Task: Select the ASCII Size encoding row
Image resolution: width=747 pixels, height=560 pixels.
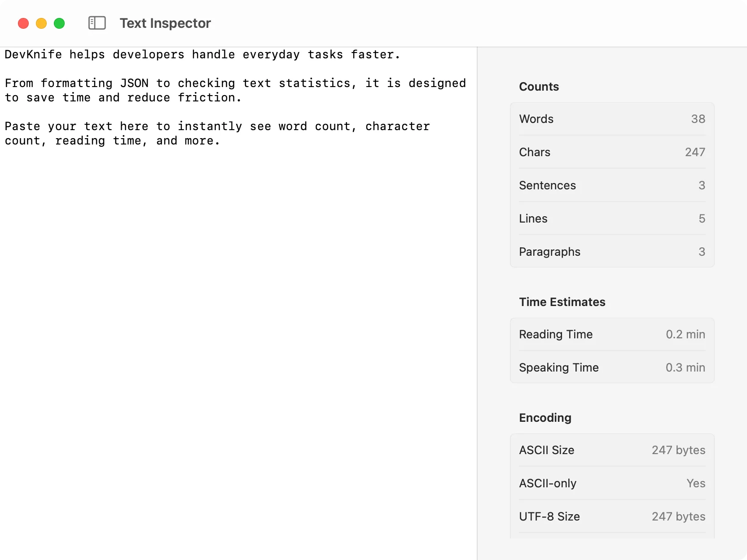Action: 612,450
